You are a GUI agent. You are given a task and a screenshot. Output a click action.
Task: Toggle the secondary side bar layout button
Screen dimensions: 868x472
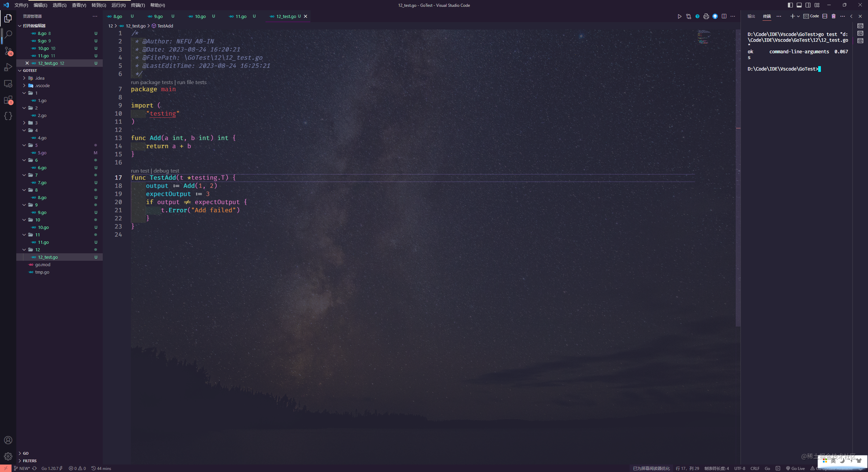point(808,5)
